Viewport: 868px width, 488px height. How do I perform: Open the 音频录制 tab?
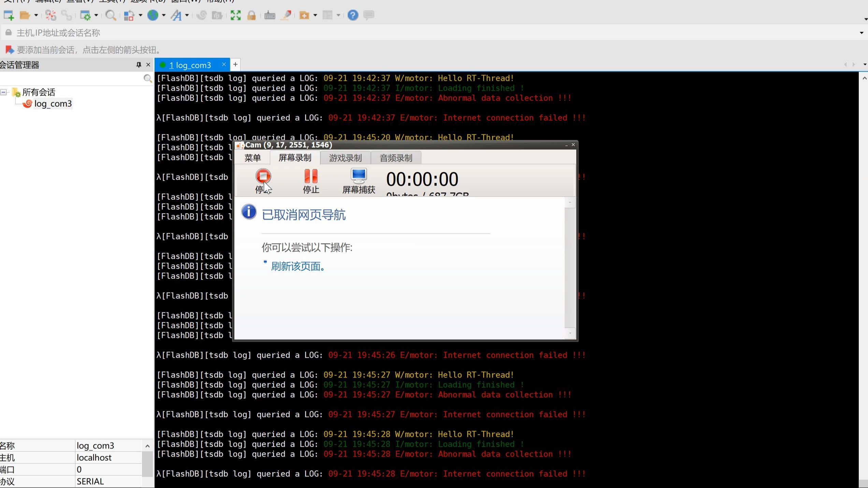396,158
